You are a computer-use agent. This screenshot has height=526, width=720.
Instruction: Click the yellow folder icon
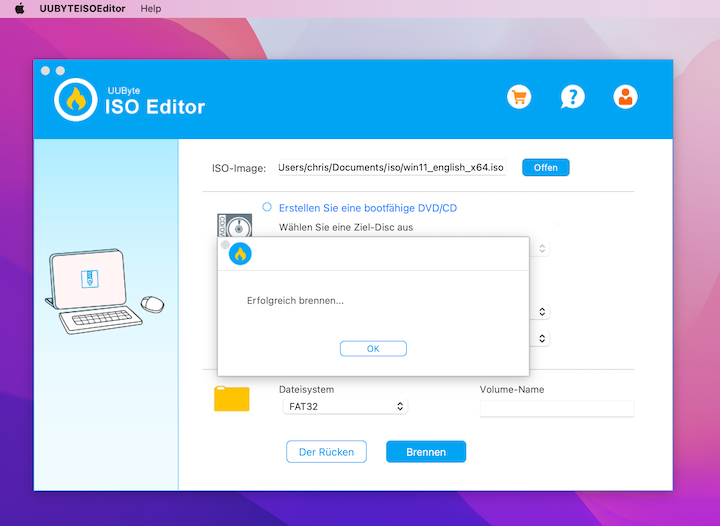click(232, 398)
